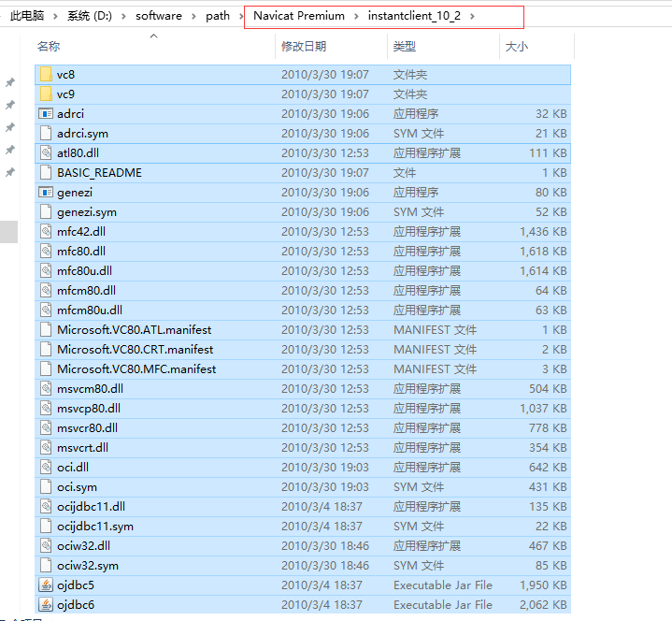672x621 pixels.
Task: Click the mfc80.dll file icon
Action: [x=46, y=252]
